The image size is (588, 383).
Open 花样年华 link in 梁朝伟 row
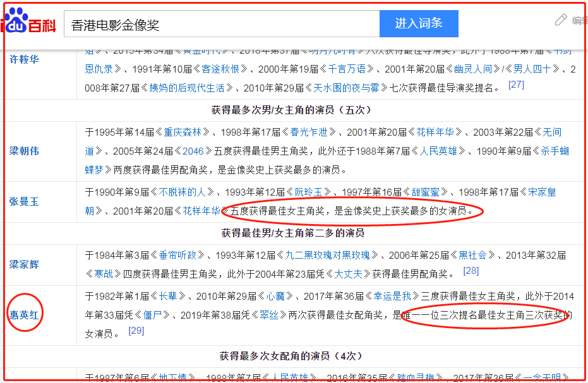click(435, 133)
